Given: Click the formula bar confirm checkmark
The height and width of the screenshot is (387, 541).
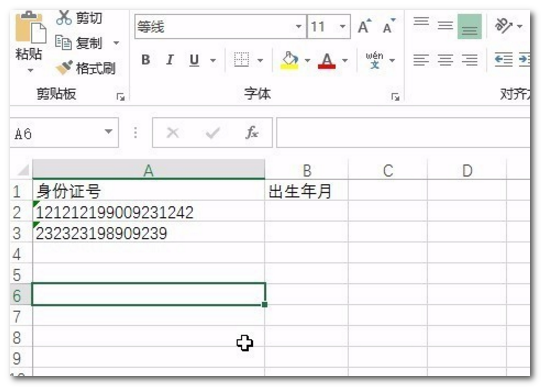Looking at the screenshot, I should click(x=213, y=133).
